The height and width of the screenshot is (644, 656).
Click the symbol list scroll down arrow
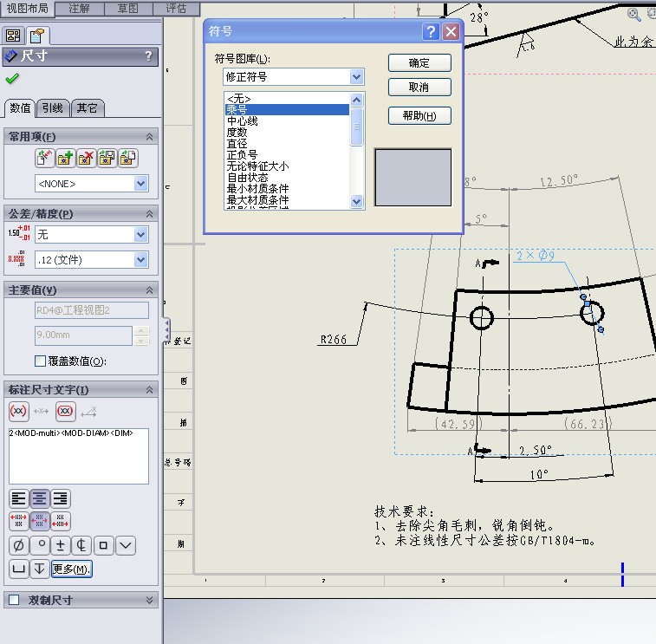(x=356, y=201)
